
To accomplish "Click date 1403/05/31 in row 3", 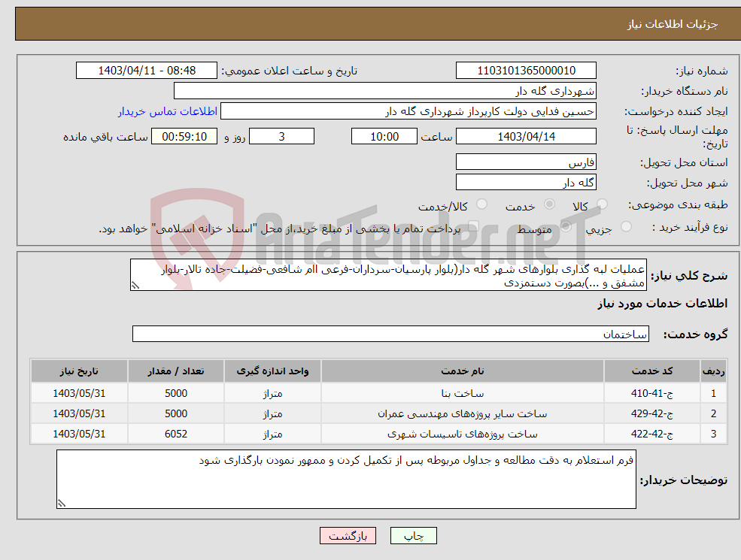I will pos(79,434).
